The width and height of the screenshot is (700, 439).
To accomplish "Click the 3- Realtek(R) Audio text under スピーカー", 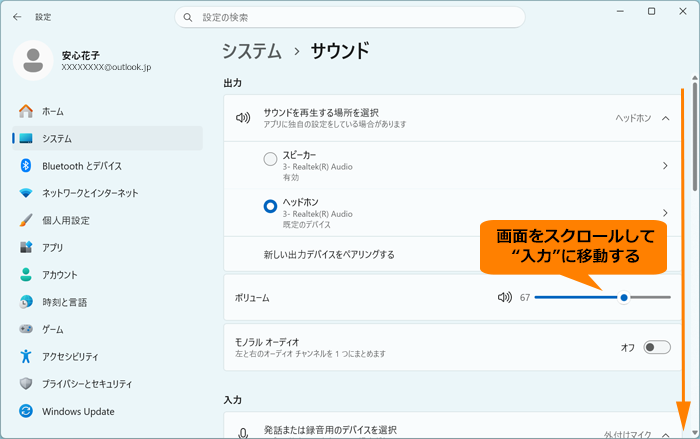I will (x=317, y=167).
